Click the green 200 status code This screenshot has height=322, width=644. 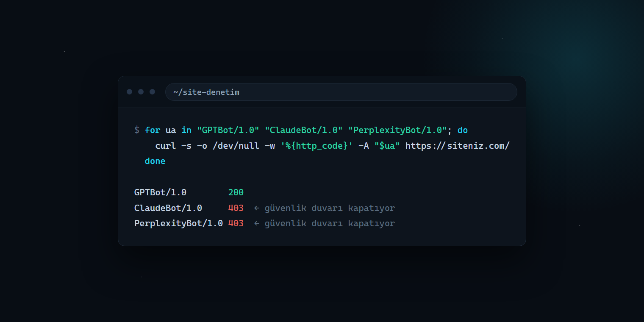tap(236, 192)
